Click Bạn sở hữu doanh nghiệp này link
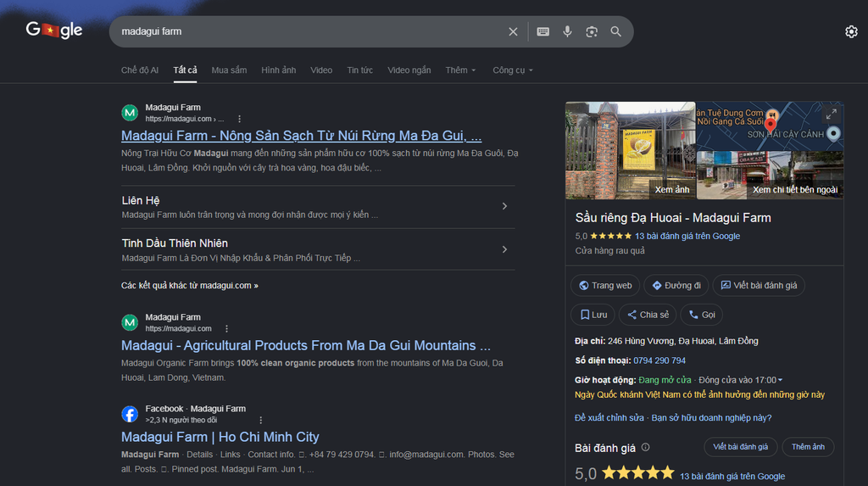 (x=711, y=418)
